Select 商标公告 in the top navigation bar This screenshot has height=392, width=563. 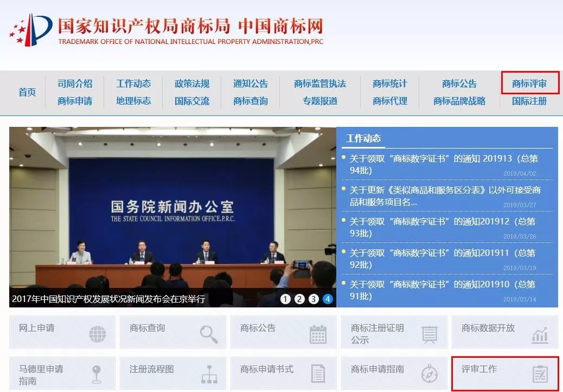tap(459, 83)
